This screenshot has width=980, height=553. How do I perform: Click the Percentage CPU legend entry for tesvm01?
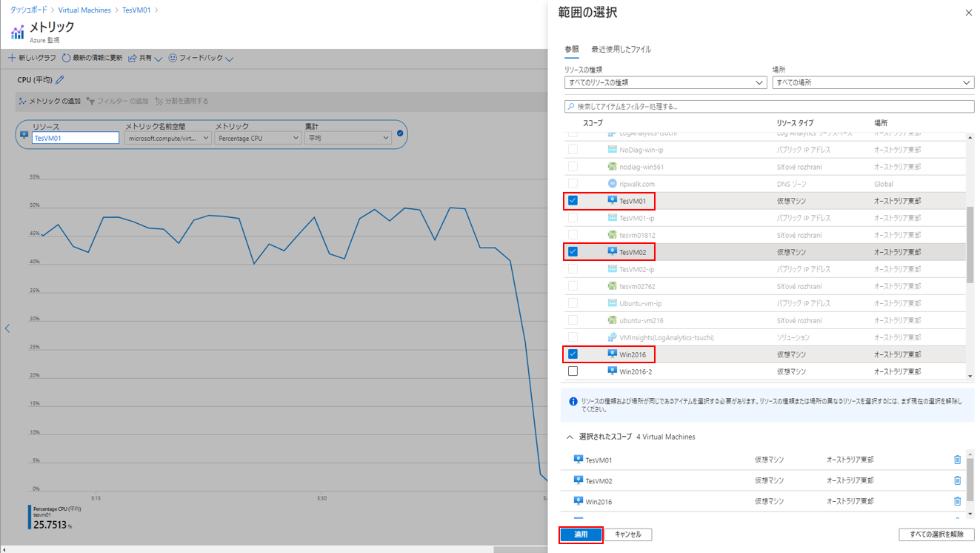[x=56, y=517]
